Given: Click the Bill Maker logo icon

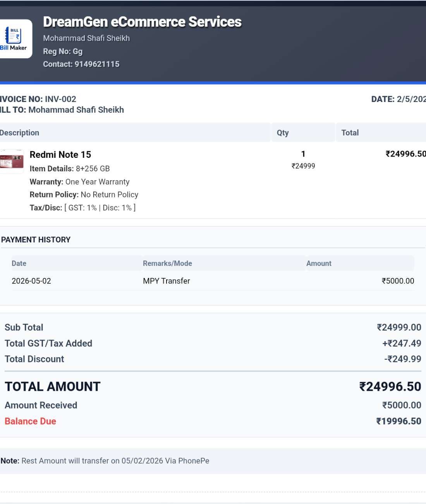Looking at the screenshot, I should point(14,39).
